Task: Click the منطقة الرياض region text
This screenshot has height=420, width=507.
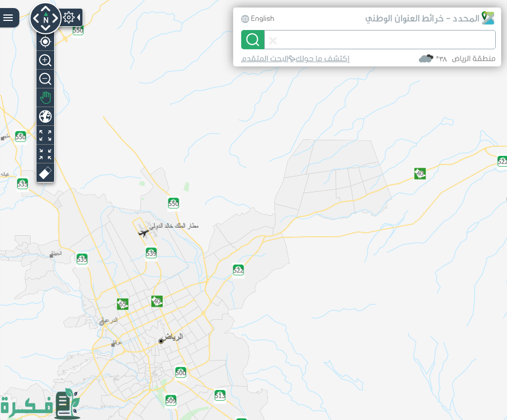Action: coord(474,58)
